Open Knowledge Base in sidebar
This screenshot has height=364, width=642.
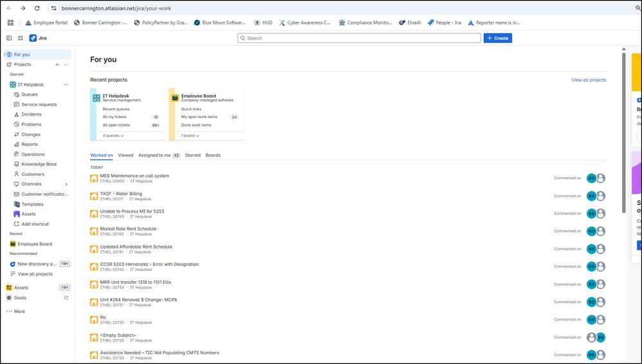[39, 164]
